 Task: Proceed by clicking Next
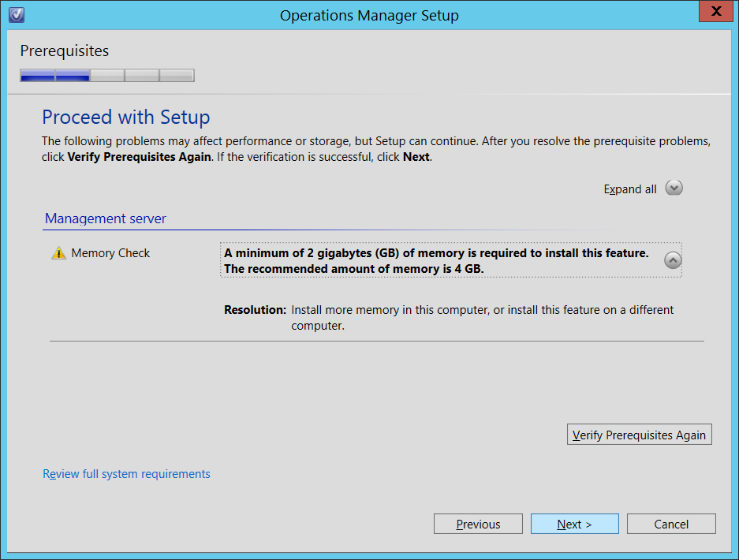[574, 524]
